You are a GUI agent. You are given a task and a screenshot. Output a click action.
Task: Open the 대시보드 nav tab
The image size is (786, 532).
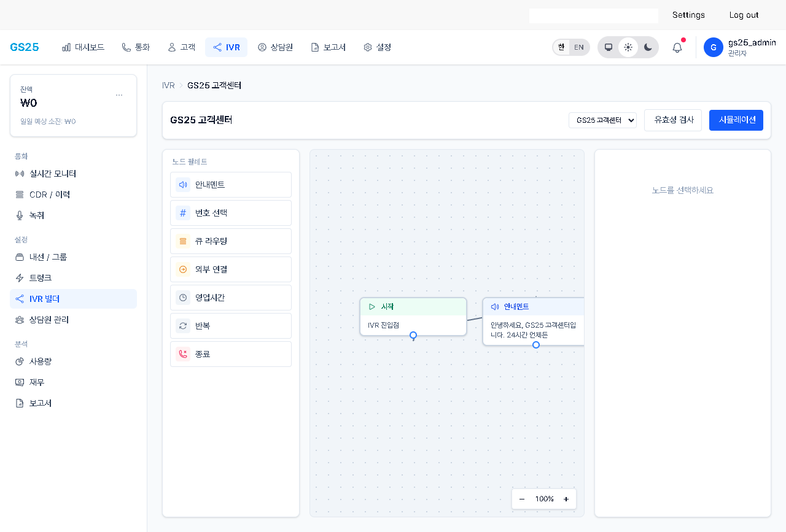point(83,47)
